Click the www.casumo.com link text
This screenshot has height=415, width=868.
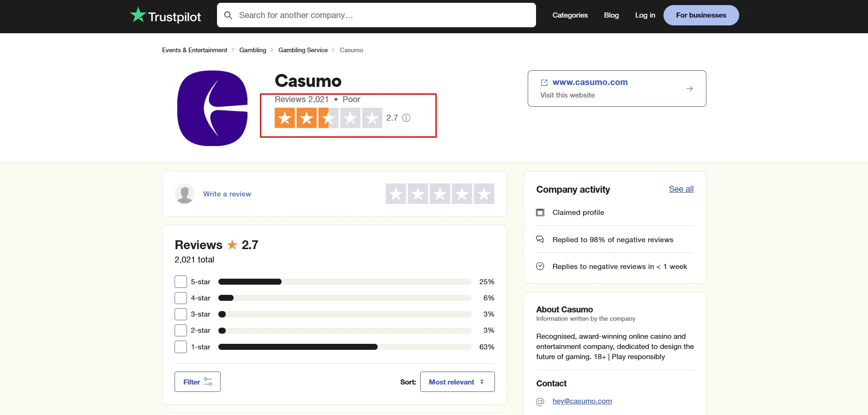pos(590,82)
